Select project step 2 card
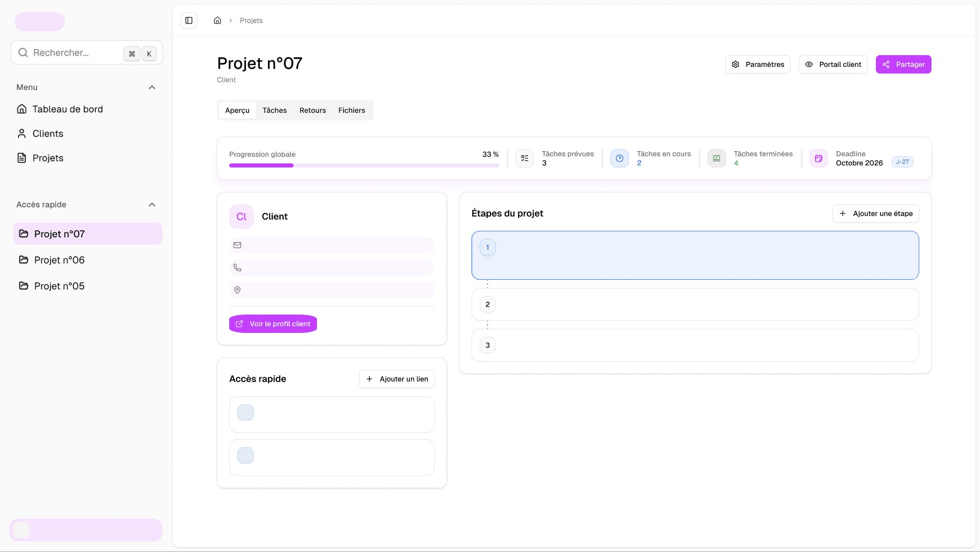980x552 pixels. [695, 304]
